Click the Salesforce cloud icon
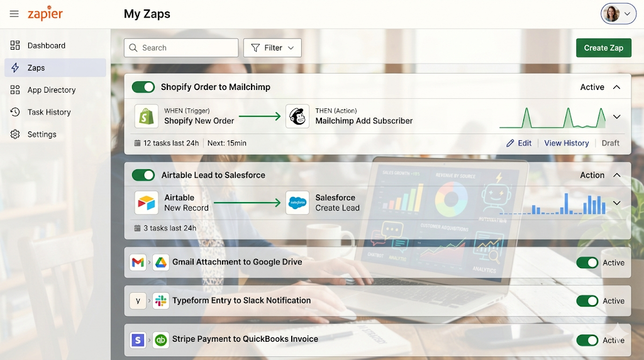 coord(297,203)
